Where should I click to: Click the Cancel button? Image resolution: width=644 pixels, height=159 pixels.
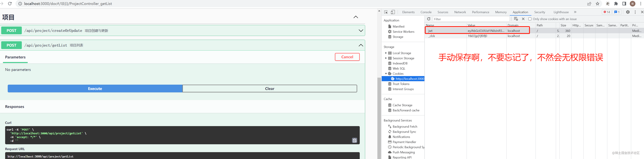coord(347,57)
